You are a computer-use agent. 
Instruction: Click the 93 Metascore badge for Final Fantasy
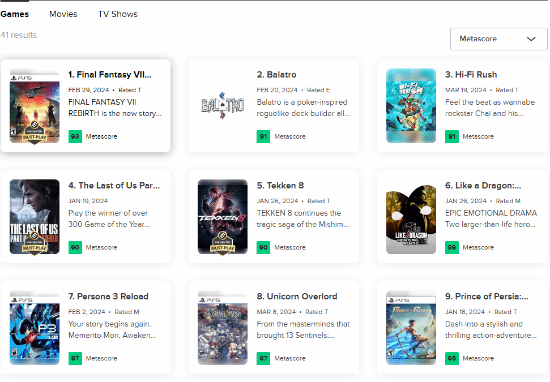point(75,136)
